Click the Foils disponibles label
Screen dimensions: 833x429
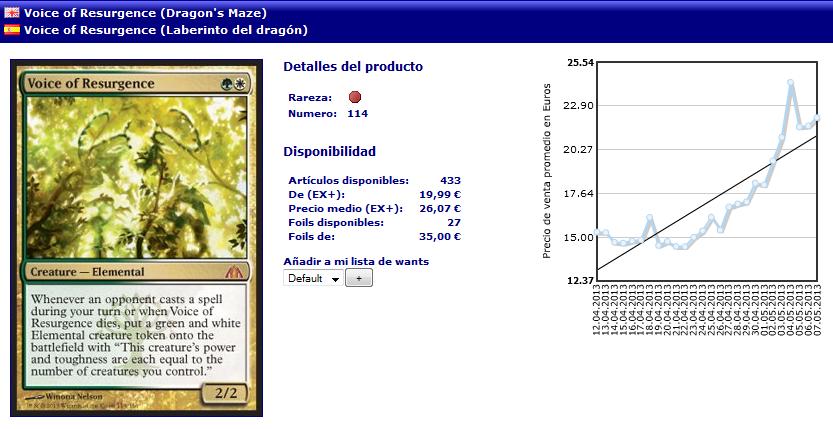click(336, 222)
